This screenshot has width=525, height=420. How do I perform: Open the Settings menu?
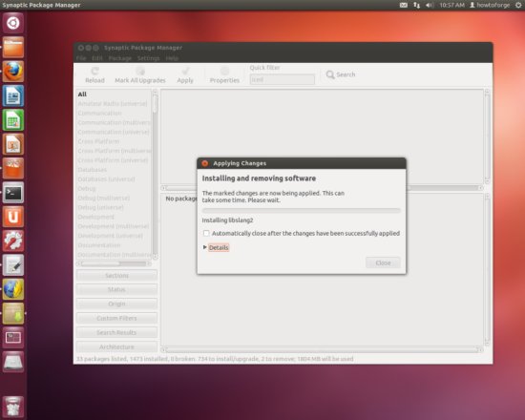pos(148,58)
